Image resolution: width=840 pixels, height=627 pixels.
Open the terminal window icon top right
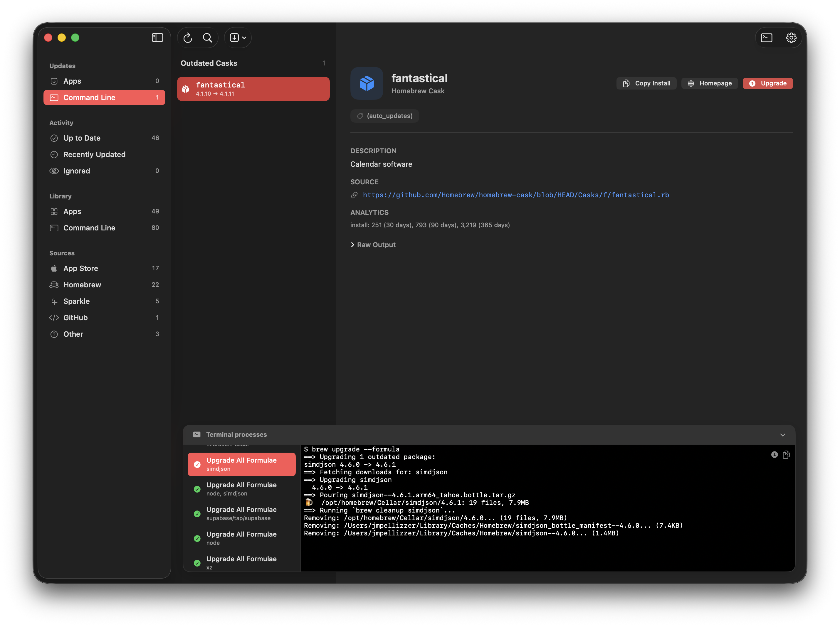pyautogui.click(x=766, y=38)
